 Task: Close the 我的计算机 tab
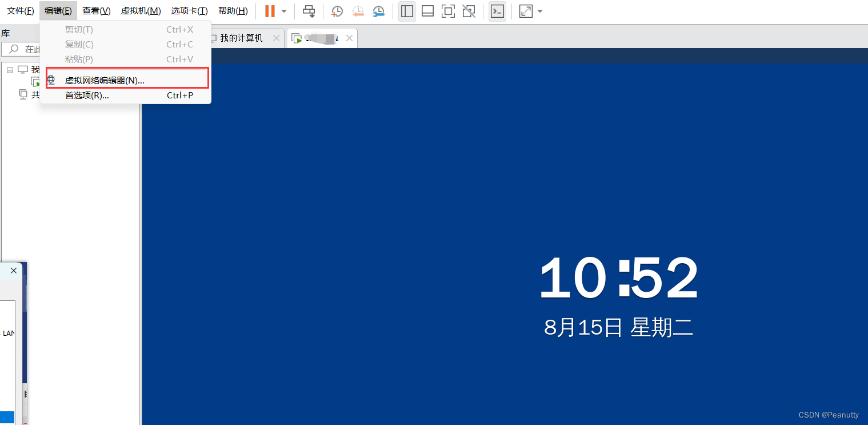(276, 38)
